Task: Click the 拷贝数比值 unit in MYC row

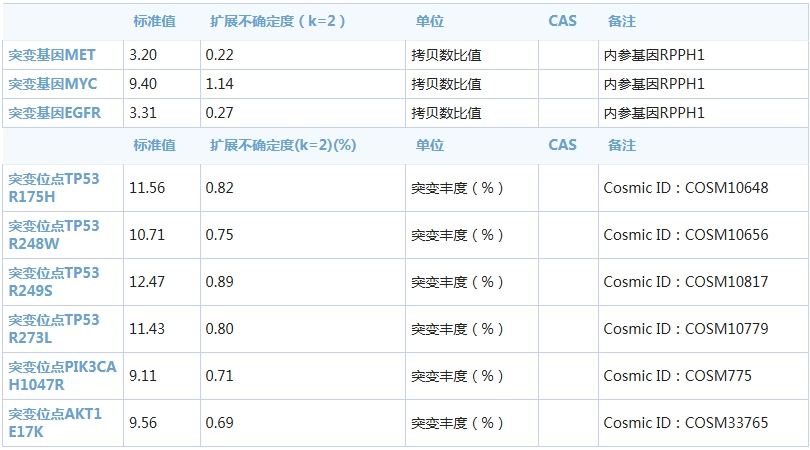Action: click(x=446, y=84)
